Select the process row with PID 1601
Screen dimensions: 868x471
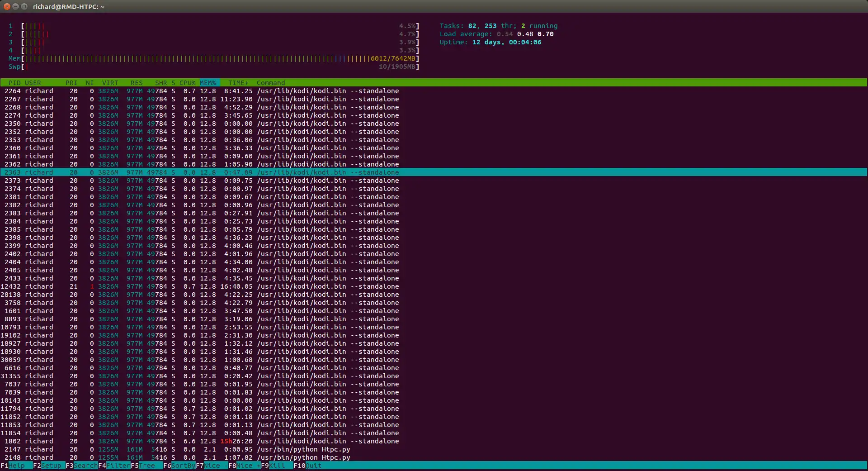434,311
